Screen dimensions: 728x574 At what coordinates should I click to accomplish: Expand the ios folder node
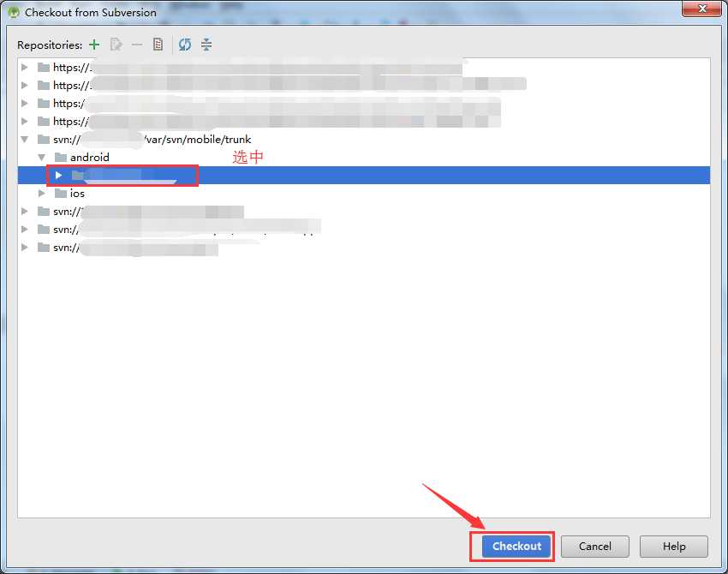(42, 194)
